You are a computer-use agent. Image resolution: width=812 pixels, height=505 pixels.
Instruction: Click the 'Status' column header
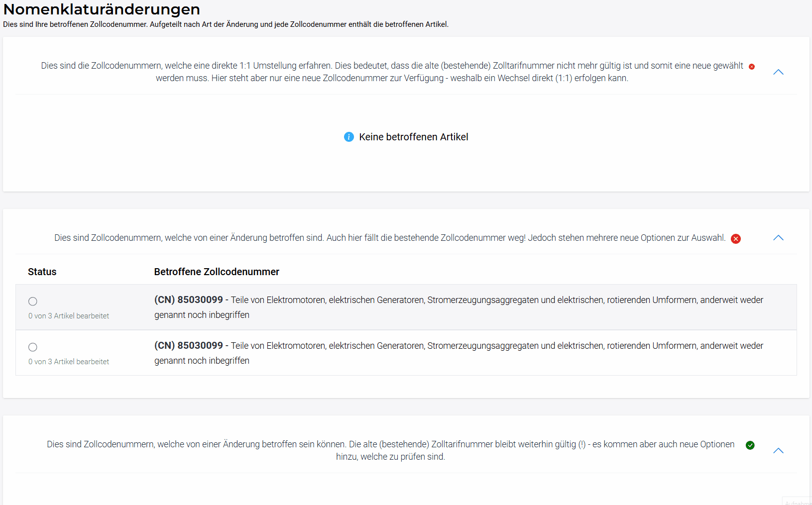tap(42, 272)
